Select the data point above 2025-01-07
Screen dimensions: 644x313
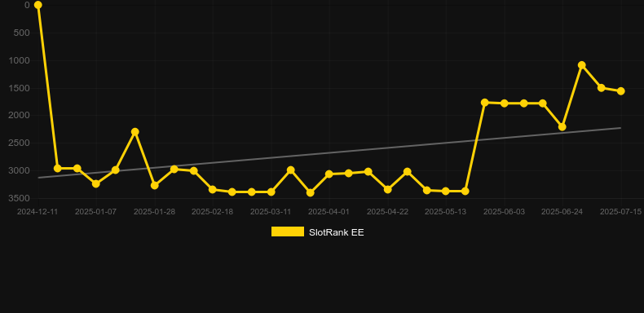click(x=95, y=183)
